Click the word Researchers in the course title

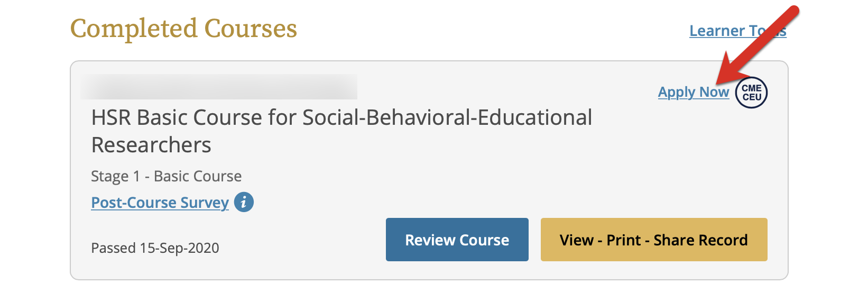[x=151, y=145]
